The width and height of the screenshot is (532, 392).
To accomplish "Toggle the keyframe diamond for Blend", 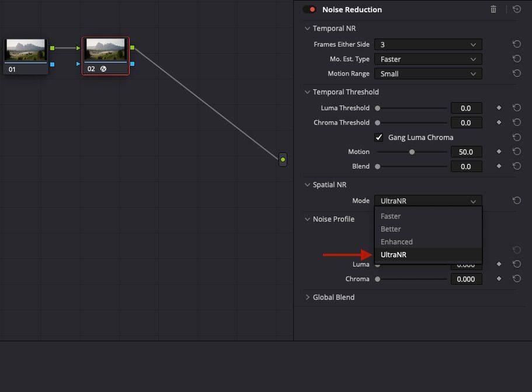I will click(499, 166).
